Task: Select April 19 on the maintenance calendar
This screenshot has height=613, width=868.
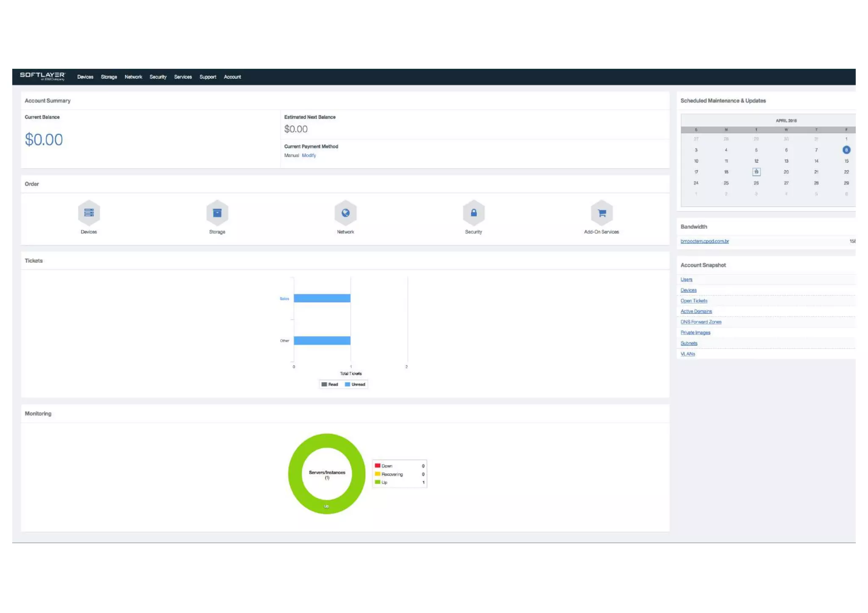Action: point(756,172)
